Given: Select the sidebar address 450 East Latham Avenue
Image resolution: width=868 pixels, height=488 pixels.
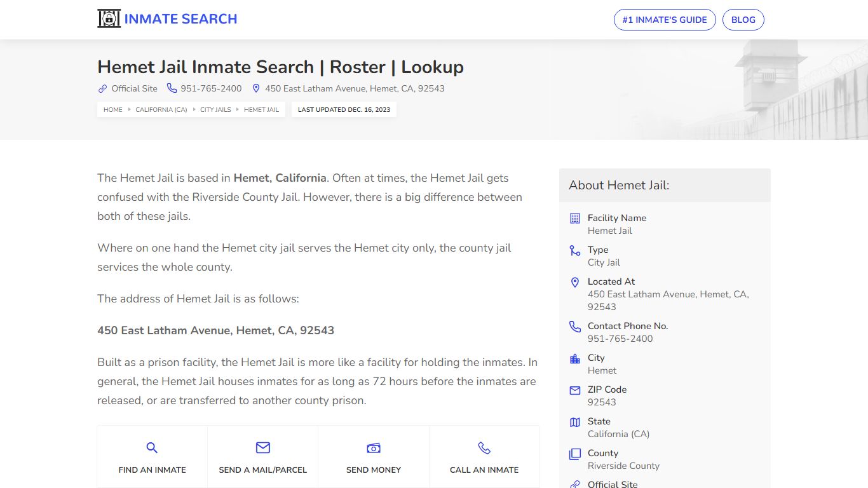Looking at the screenshot, I should (668, 301).
